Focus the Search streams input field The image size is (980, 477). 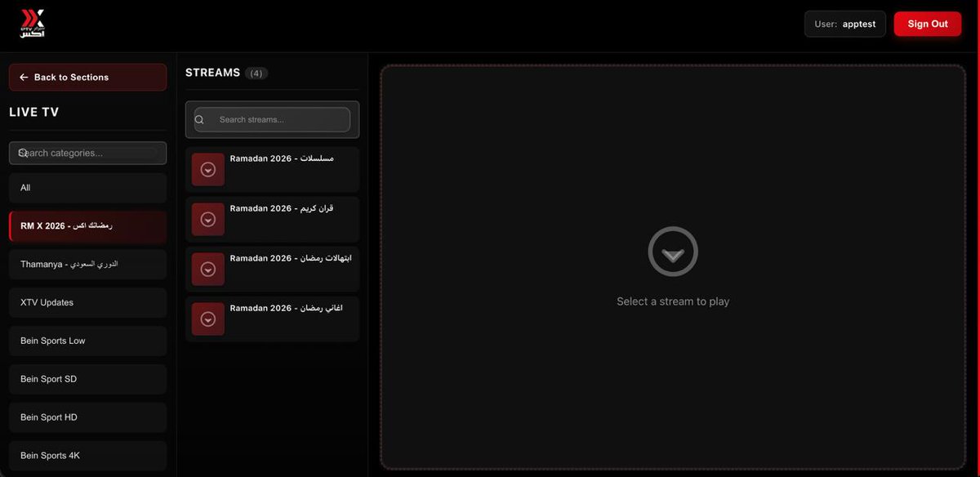pyautogui.click(x=272, y=119)
